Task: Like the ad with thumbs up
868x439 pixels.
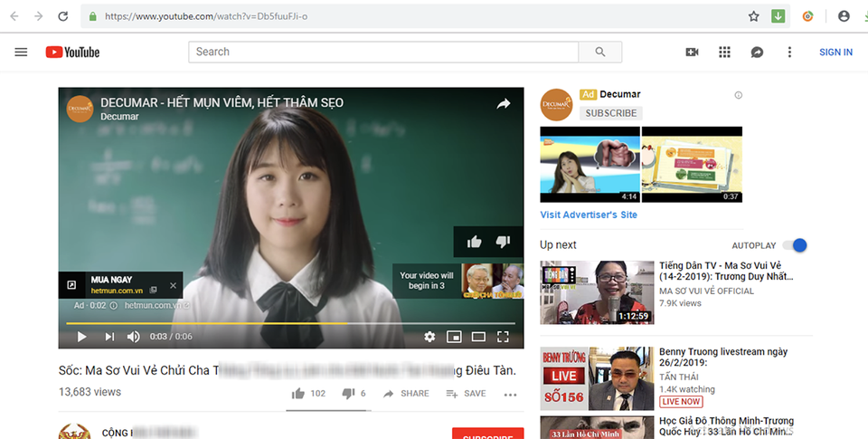Action: tap(475, 242)
